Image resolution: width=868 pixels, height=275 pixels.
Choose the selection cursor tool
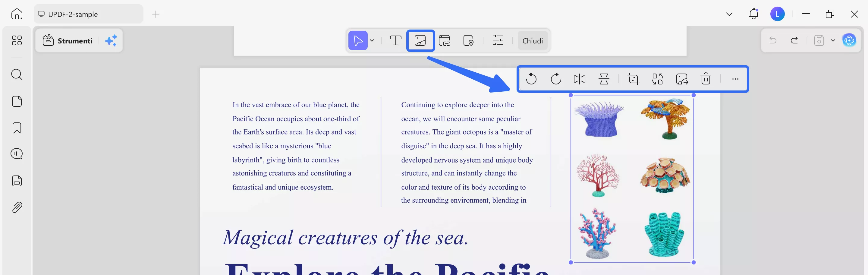click(358, 41)
